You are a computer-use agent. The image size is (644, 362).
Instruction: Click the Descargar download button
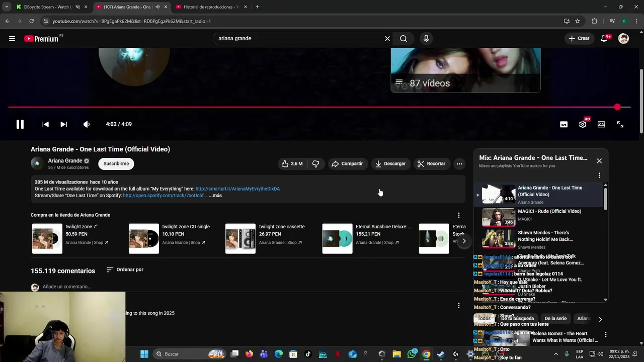coord(390,163)
